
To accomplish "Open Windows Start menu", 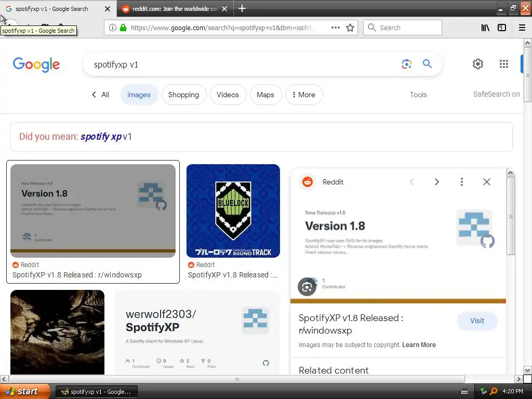I will point(25,391).
